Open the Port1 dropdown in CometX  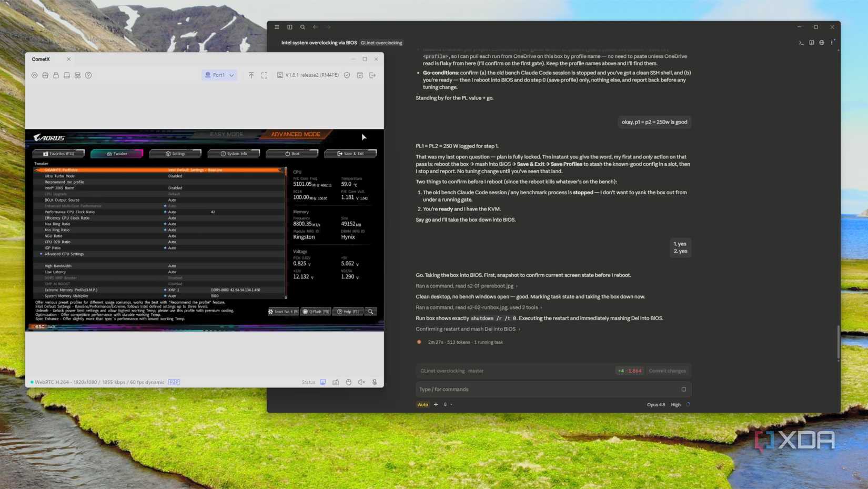(x=219, y=75)
